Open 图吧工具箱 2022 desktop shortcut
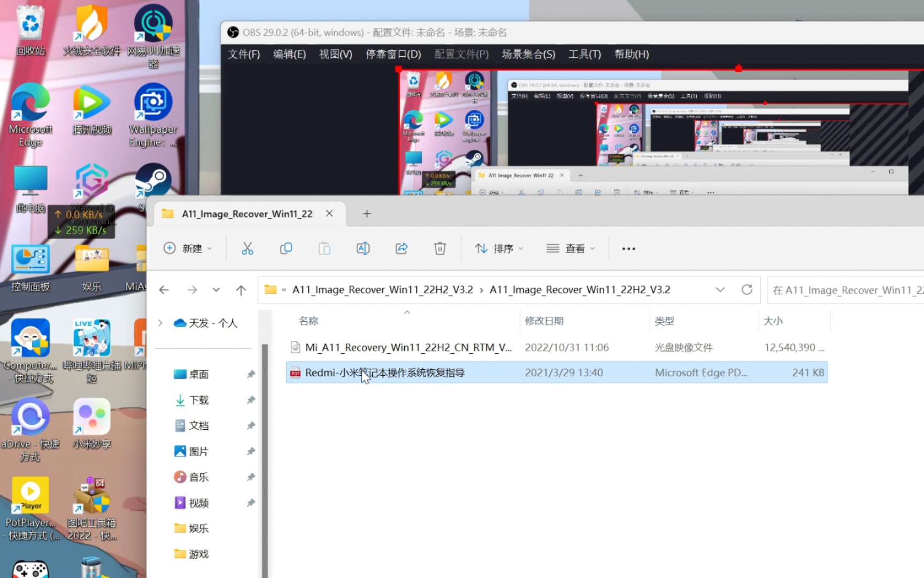Image resolution: width=924 pixels, height=578 pixels. pyautogui.click(x=91, y=508)
